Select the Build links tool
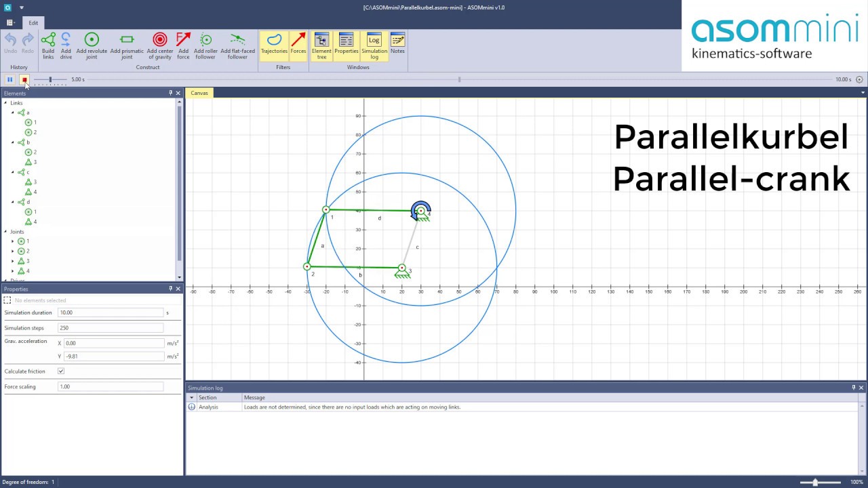Image resolution: width=868 pixels, height=488 pixels. tap(48, 45)
